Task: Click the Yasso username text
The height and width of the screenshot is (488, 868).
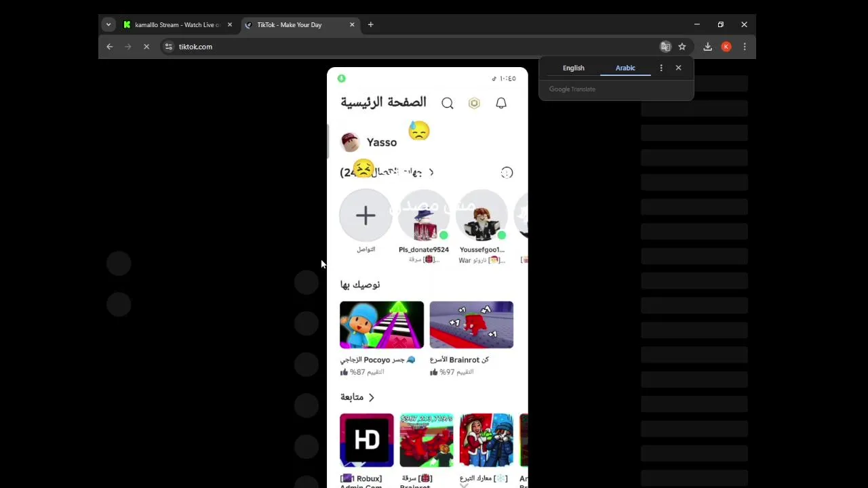Action: pyautogui.click(x=382, y=142)
